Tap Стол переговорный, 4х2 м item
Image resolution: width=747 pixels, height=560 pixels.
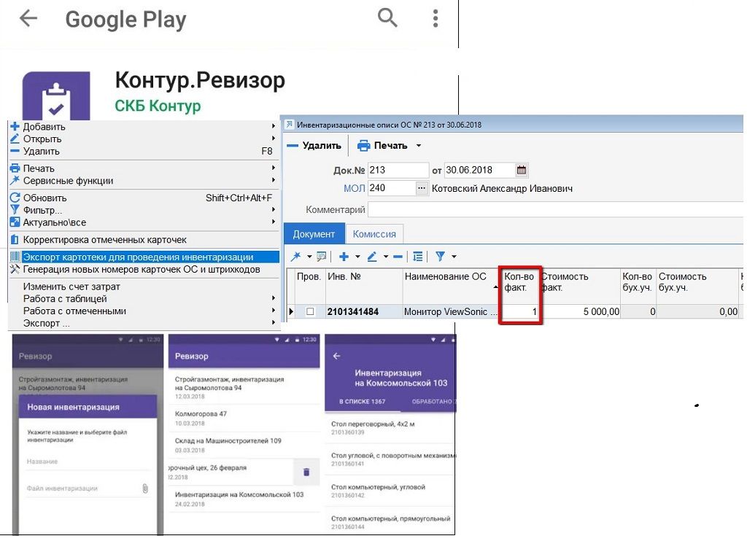(390, 427)
